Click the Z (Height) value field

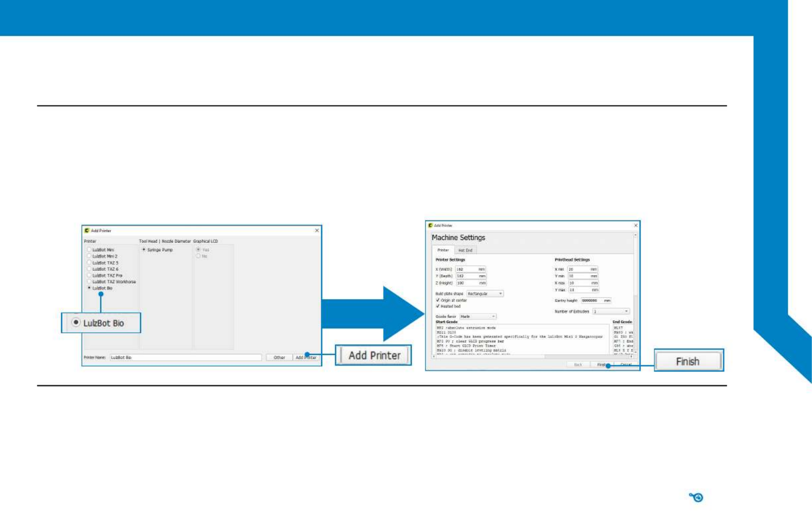coord(470,283)
